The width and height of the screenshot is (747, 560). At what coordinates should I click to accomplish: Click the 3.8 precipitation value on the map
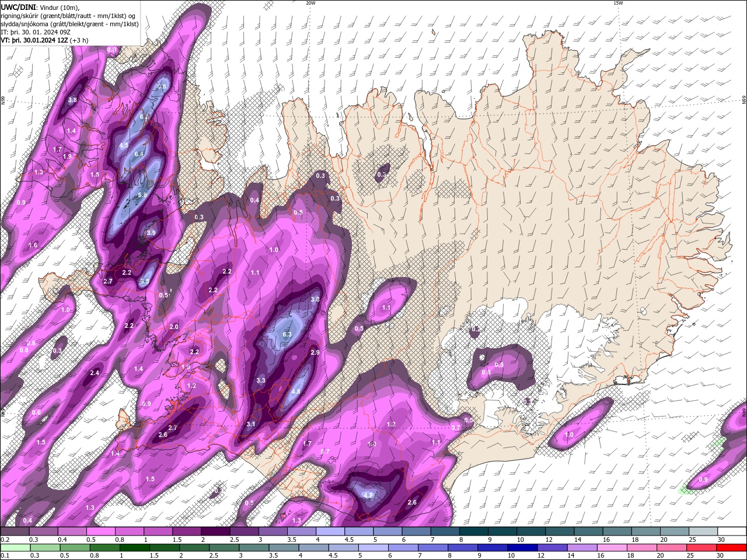coord(72,100)
